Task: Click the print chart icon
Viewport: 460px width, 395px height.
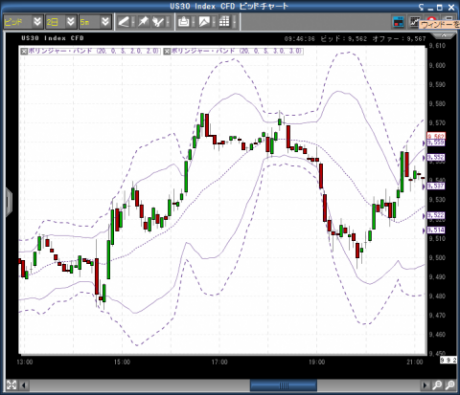Action: tap(184, 22)
